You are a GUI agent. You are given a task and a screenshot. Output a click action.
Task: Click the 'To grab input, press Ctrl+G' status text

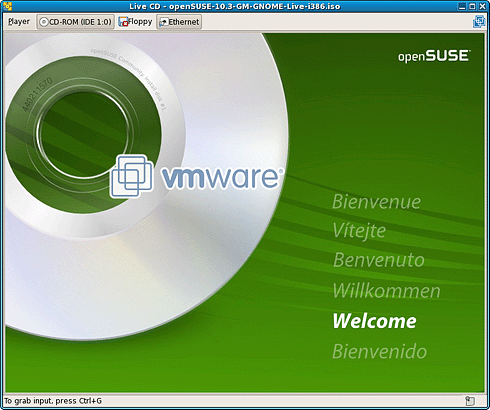pyautogui.click(x=53, y=400)
